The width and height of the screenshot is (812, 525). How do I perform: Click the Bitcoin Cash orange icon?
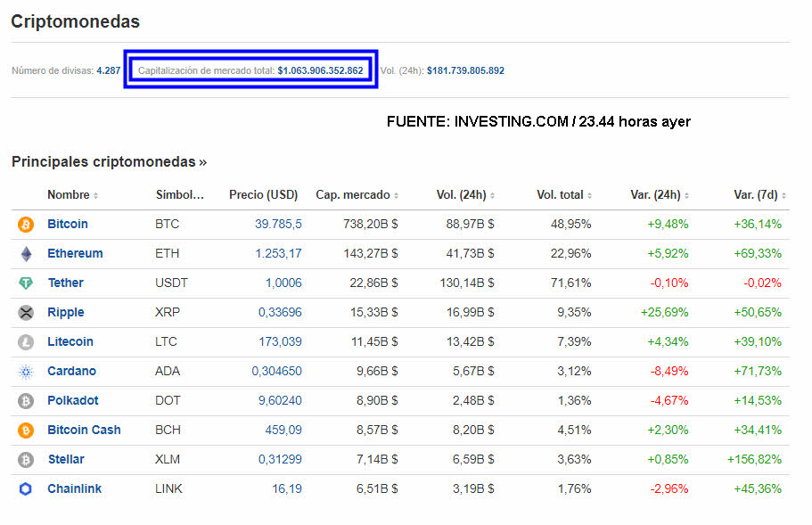point(25,431)
